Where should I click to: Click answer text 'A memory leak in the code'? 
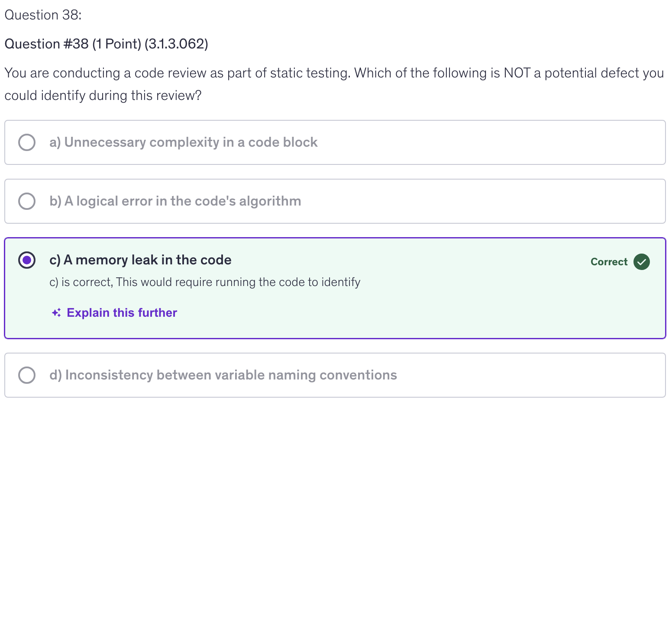(x=140, y=260)
